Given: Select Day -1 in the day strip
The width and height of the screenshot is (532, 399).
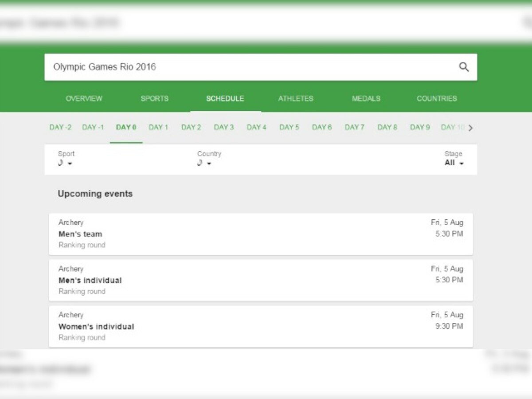Looking at the screenshot, I should (93, 127).
